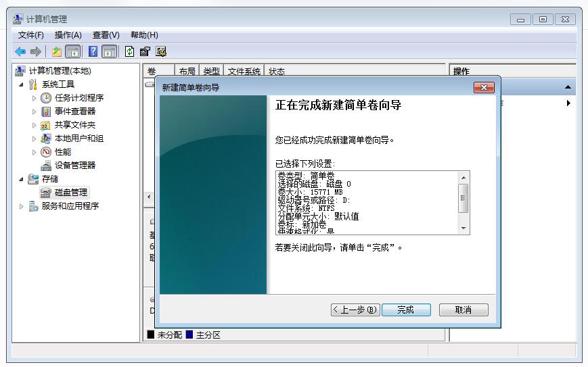Screen dimensions: 588x367
Task: Click the Storage (存储) icon
Action: coord(33,179)
